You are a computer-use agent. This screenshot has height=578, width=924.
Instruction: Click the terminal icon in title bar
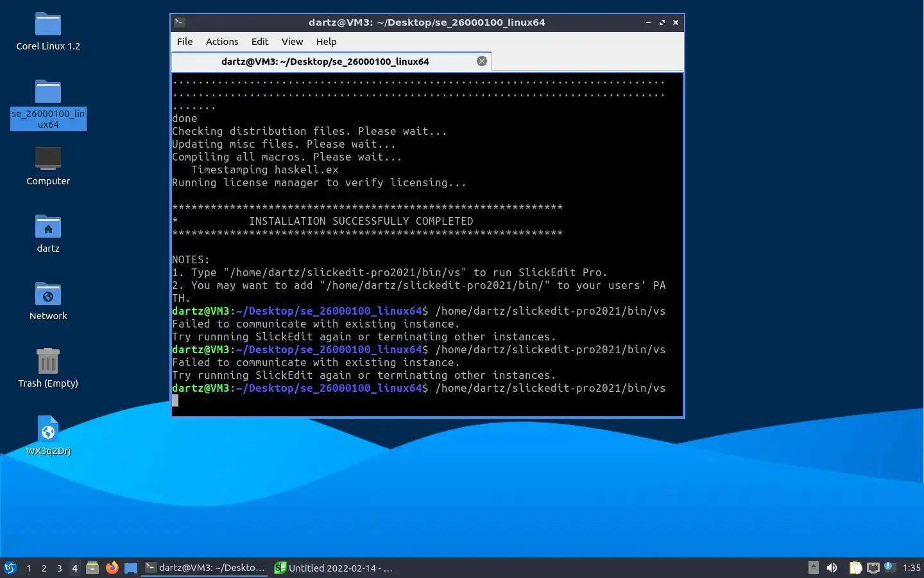180,22
